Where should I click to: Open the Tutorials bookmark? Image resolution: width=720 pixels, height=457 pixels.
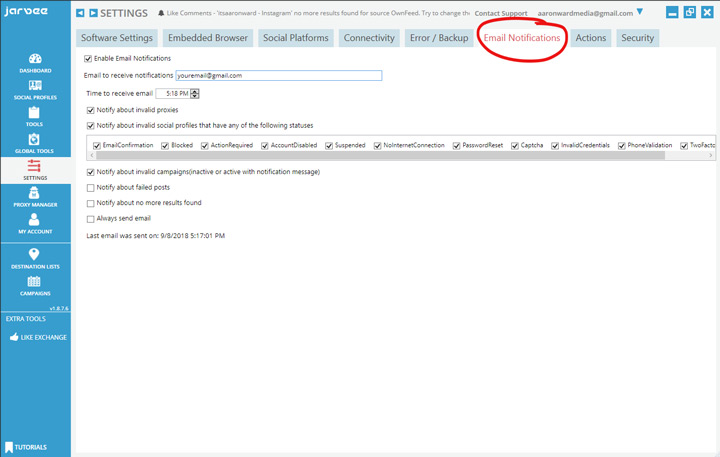26,447
